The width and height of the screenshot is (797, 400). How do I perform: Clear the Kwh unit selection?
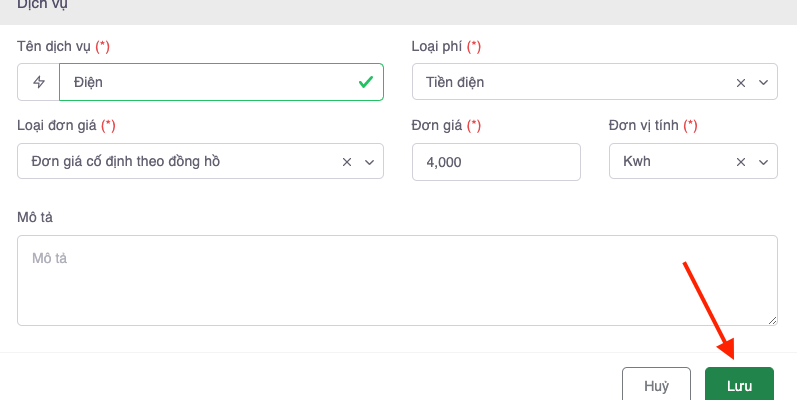click(x=741, y=161)
